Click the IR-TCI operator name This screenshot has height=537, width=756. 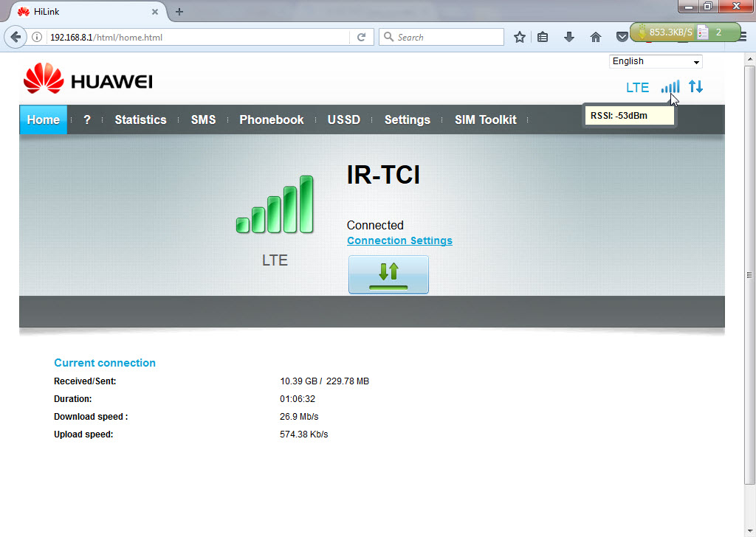pyautogui.click(x=383, y=174)
